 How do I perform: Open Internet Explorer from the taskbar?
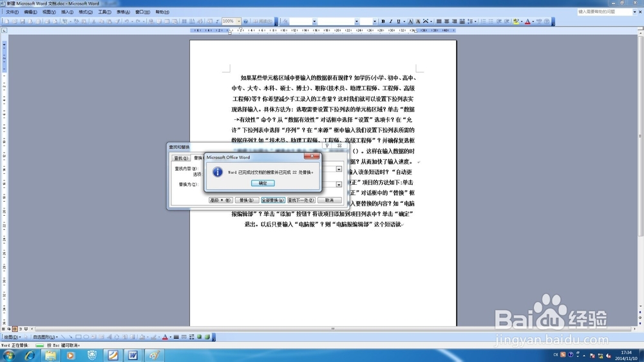(x=30, y=356)
